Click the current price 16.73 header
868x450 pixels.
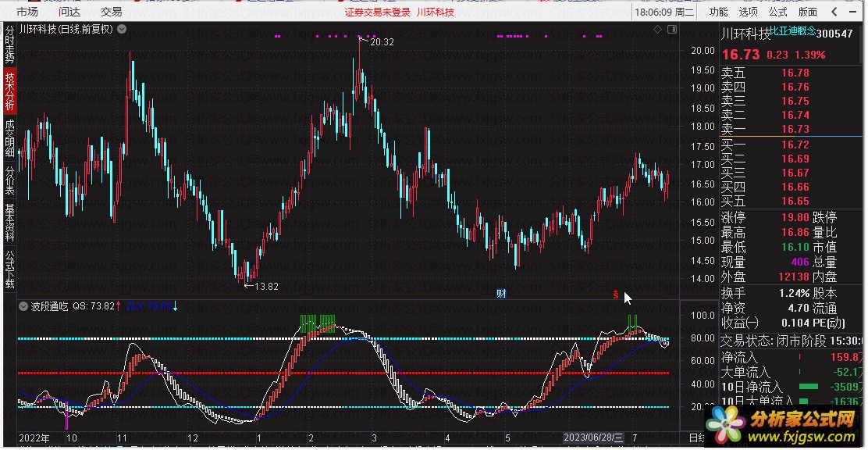(x=740, y=55)
